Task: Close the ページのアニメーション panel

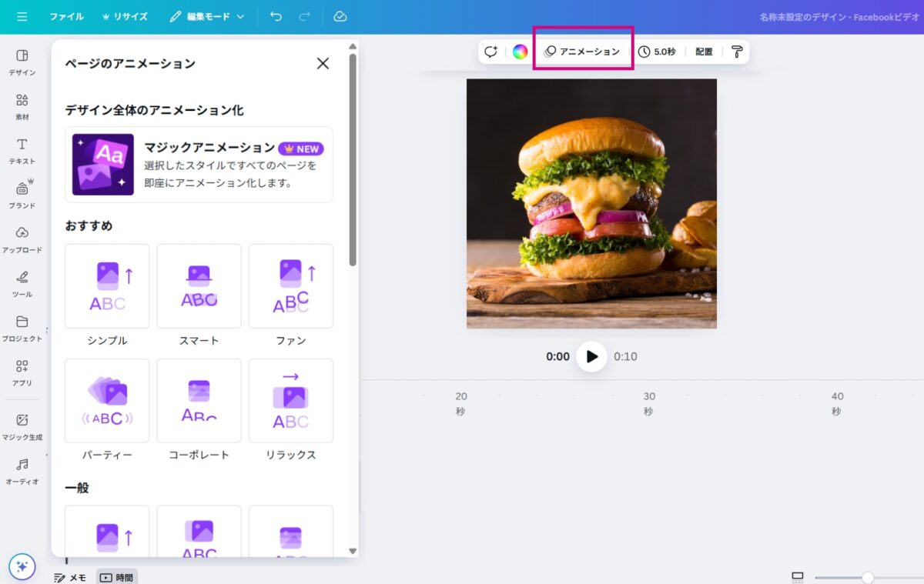Action: point(323,63)
